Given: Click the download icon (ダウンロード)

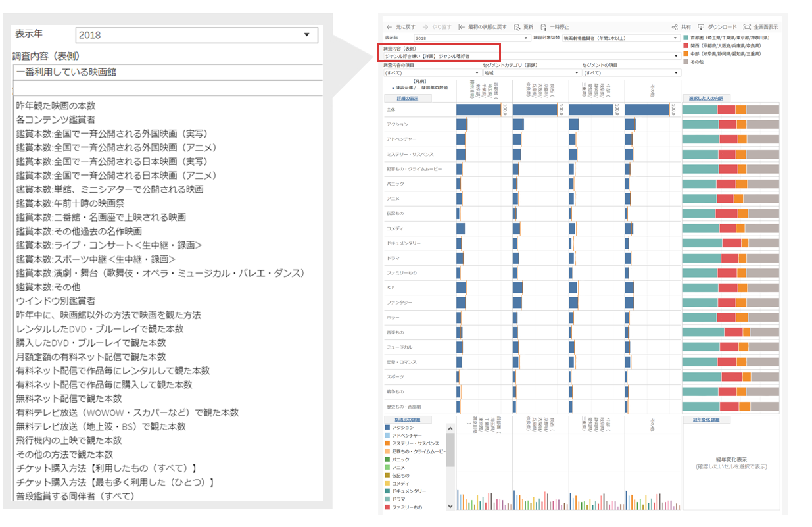Looking at the screenshot, I should tap(702, 27).
